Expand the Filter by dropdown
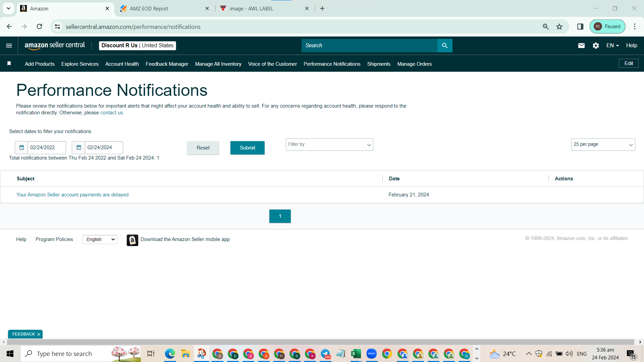The width and height of the screenshot is (644, 362). point(329,145)
